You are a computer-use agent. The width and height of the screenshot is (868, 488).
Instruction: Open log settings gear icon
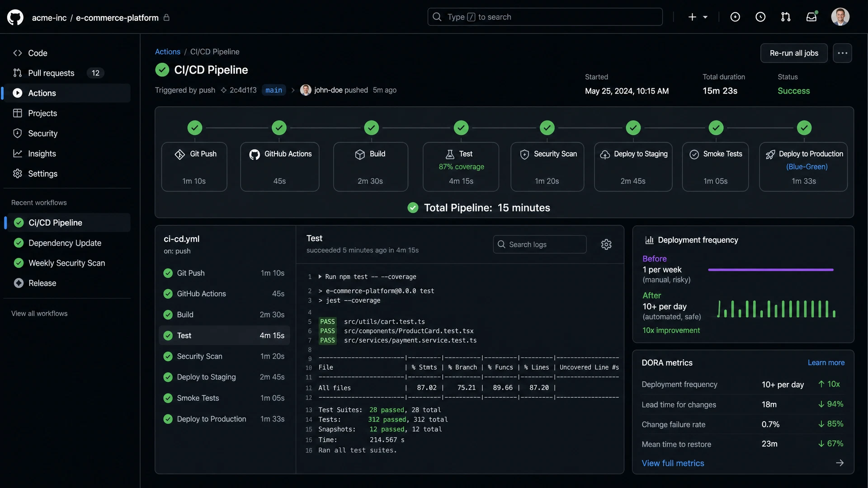pyautogui.click(x=606, y=244)
